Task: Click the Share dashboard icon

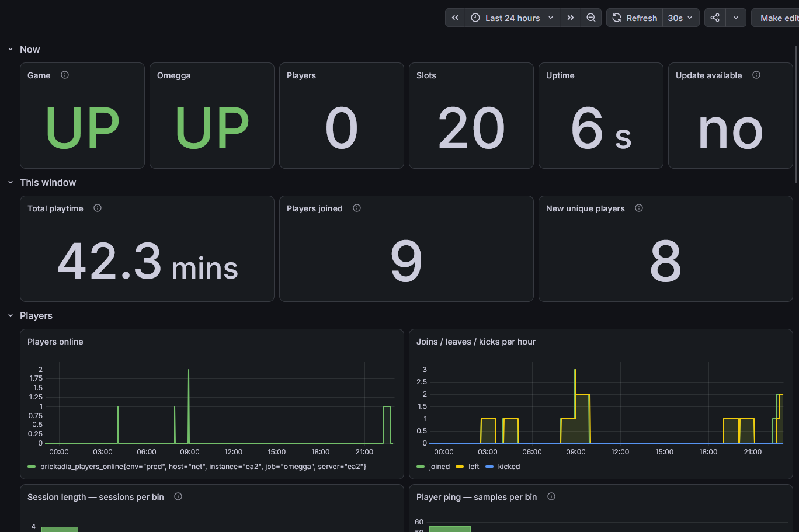Action: pyautogui.click(x=715, y=18)
